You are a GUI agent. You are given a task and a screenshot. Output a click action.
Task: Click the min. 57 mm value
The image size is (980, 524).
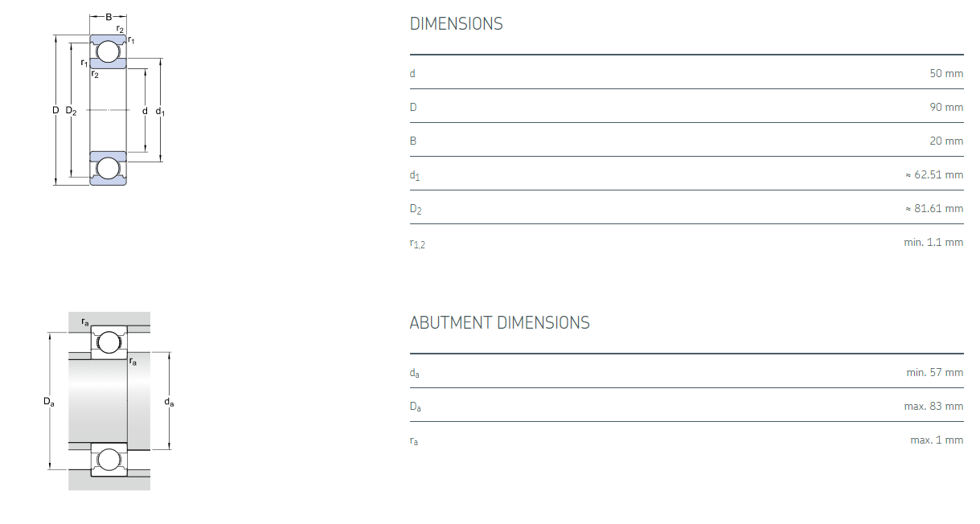click(934, 372)
